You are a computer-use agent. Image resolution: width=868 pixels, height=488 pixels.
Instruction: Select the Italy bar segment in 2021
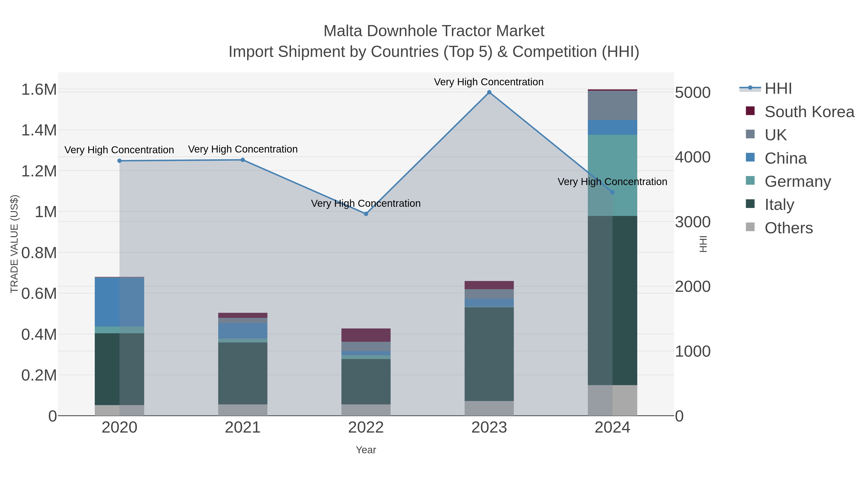(243, 374)
